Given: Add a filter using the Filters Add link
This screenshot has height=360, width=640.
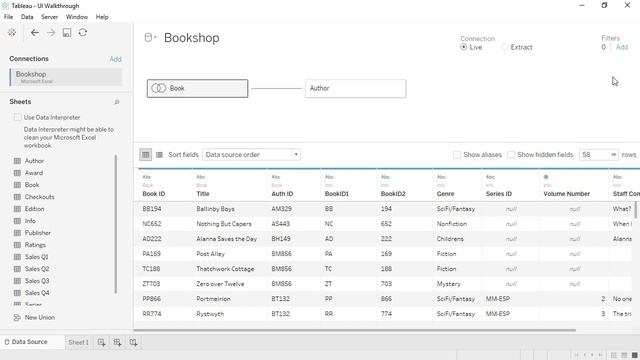Looking at the screenshot, I should click(x=622, y=47).
